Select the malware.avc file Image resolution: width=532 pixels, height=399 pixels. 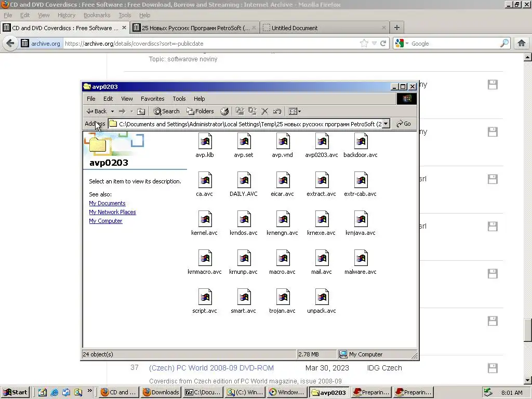pyautogui.click(x=361, y=263)
